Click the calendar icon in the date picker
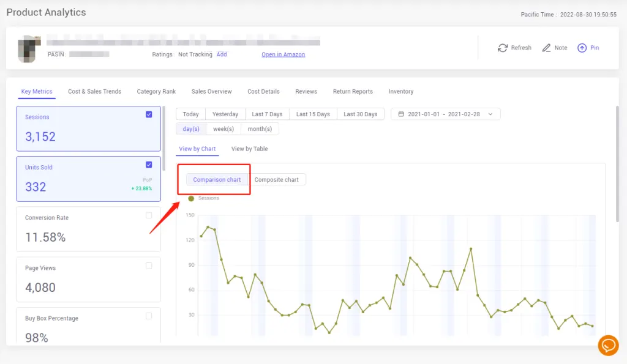Viewport: 627px width, 364px height. pyautogui.click(x=401, y=114)
